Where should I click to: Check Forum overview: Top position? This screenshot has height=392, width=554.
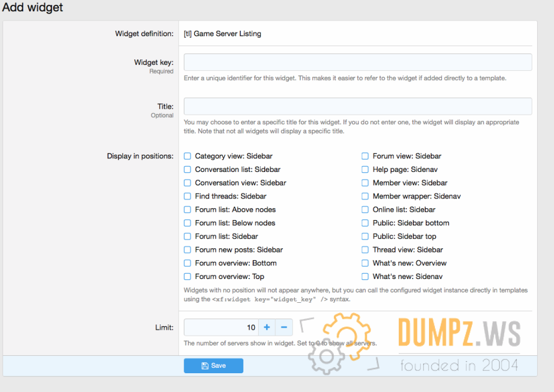point(188,276)
